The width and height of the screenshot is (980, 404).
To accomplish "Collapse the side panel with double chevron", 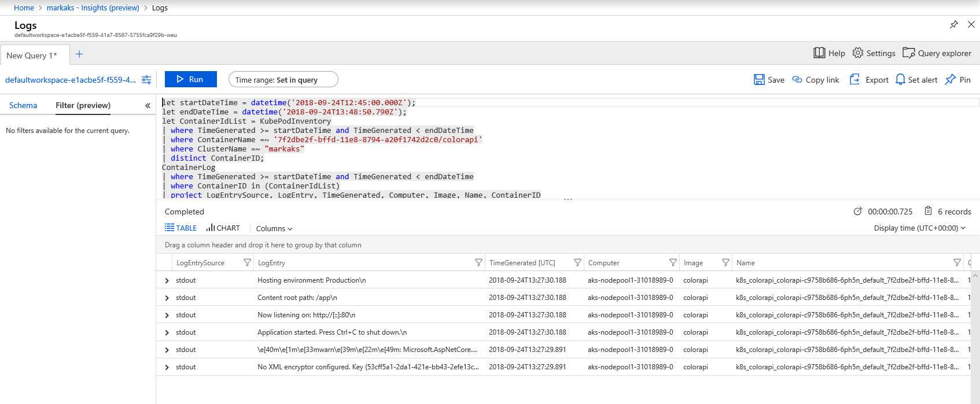I will pos(148,106).
